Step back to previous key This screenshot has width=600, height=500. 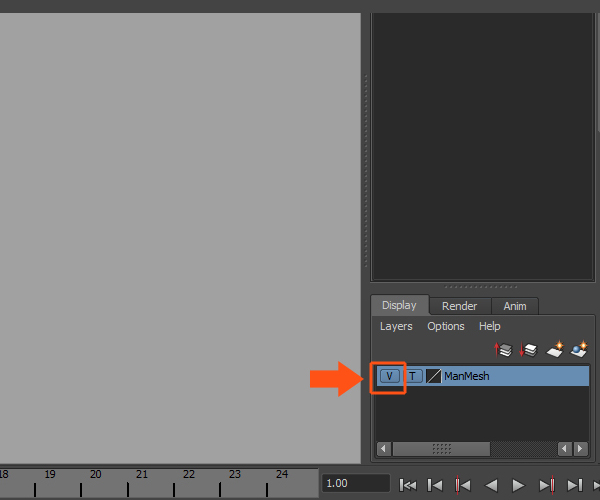[x=463, y=485]
